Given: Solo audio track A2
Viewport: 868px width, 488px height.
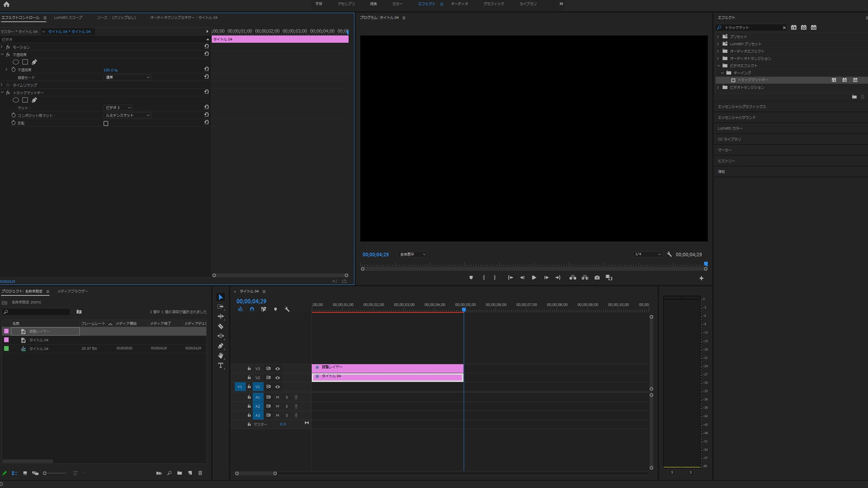Looking at the screenshot, I should point(287,407).
